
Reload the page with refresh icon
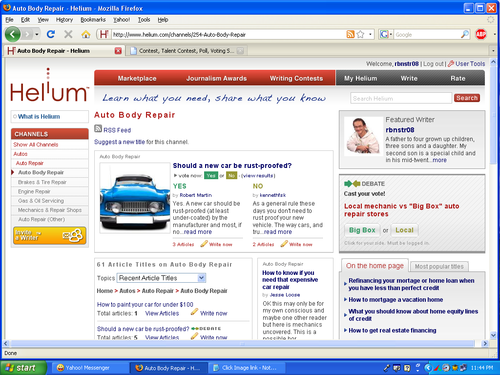point(51,34)
